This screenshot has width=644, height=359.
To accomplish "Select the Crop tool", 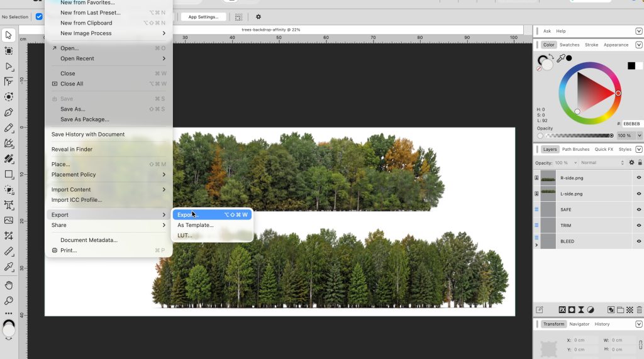I will tap(9, 236).
